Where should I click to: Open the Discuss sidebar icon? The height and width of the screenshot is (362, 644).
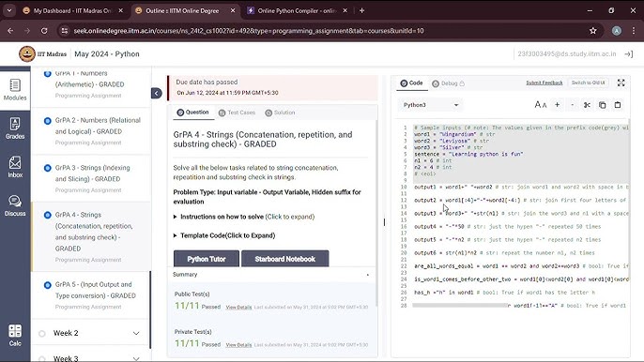(x=15, y=205)
